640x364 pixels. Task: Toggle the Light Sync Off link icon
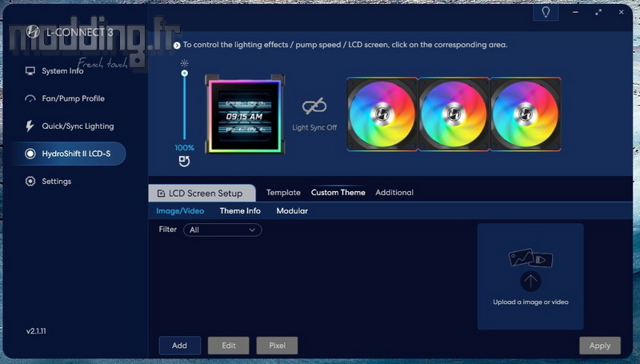[314, 107]
